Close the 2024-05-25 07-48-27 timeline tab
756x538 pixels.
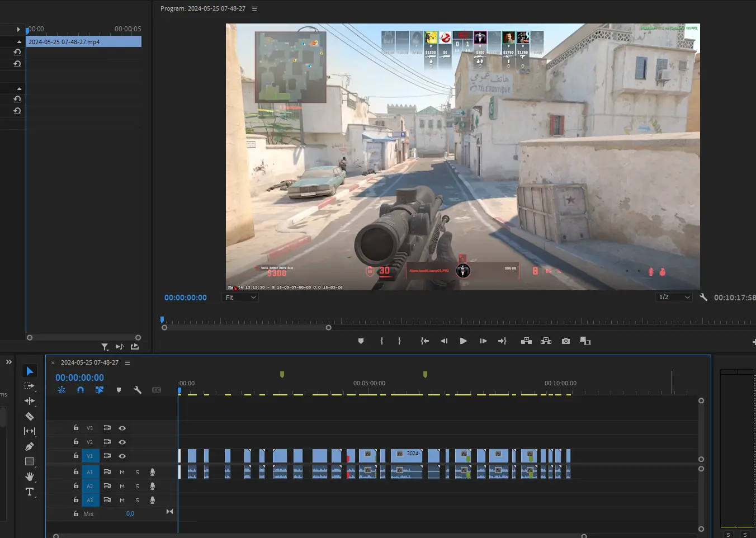pos(53,362)
